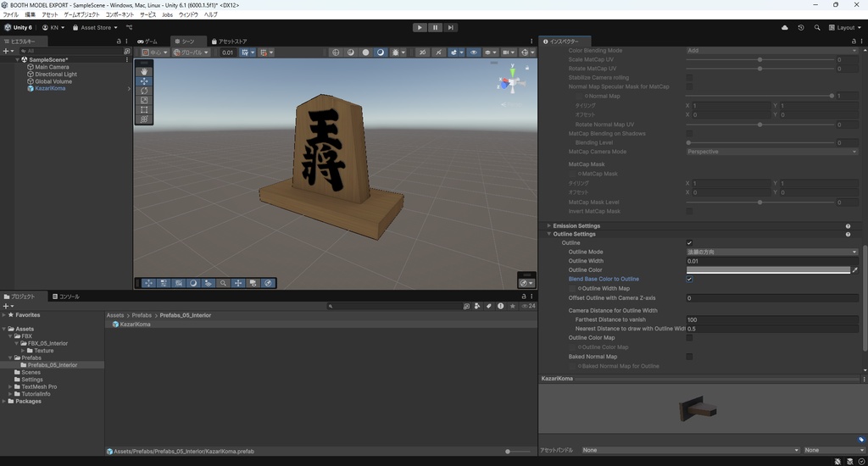Select KazariKoma in the hierarchy
Image resolution: width=868 pixels, height=466 pixels.
pos(50,89)
